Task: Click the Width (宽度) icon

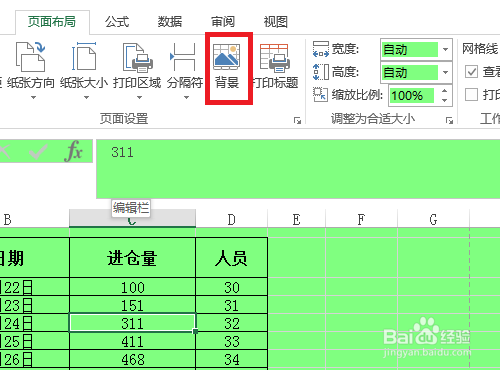Action: [321, 49]
